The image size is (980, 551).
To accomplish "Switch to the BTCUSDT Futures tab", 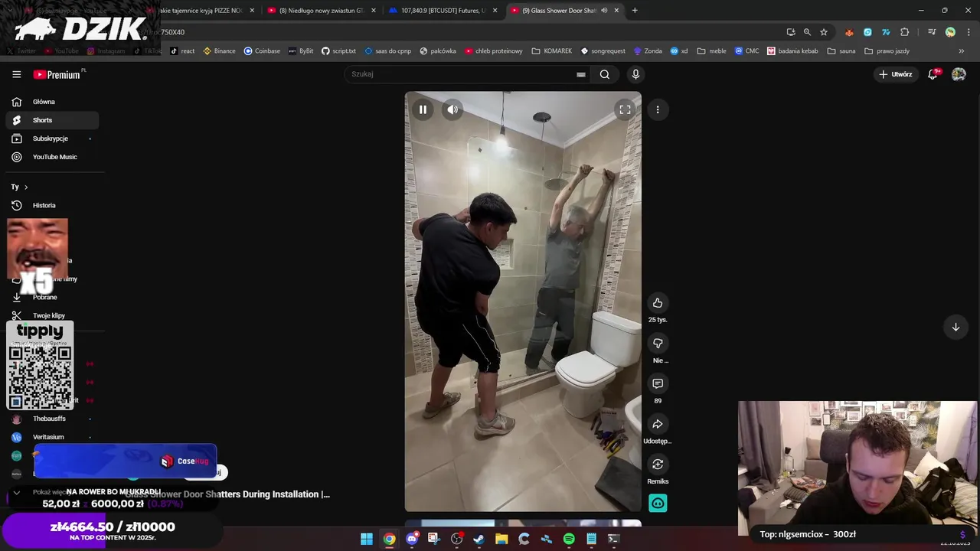I will (x=443, y=11).
